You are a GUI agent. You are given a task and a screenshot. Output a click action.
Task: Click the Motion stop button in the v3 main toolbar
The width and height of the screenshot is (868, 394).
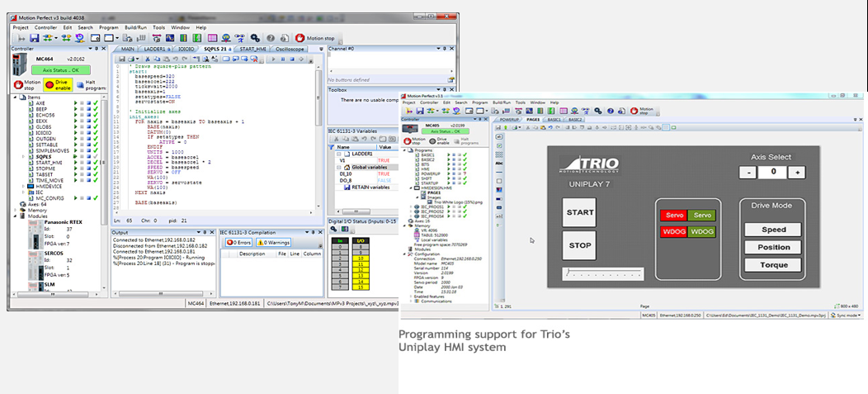pyautogui.click(x=315, y=38)
